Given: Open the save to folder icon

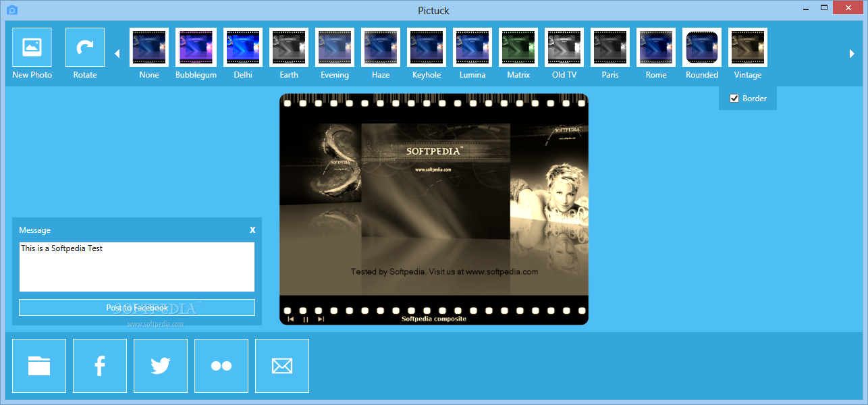Looking at the screenshot, I should tap(39, 366).
